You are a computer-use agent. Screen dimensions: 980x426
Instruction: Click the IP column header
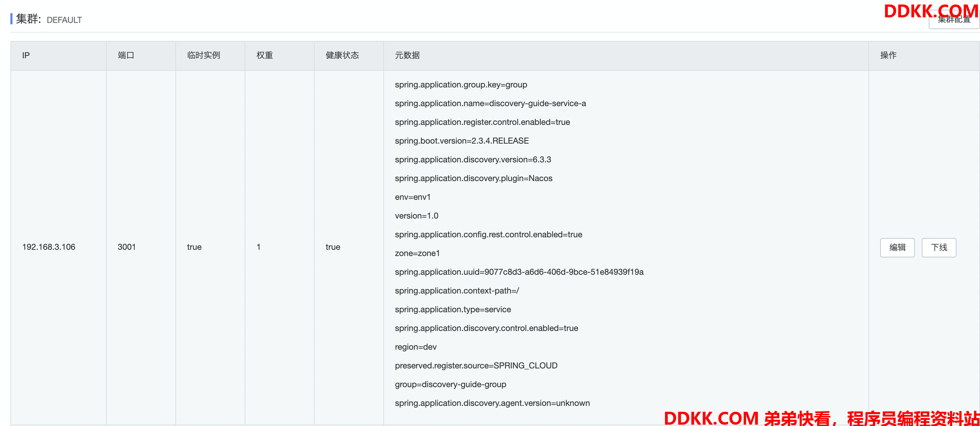(x=26, y=56)
